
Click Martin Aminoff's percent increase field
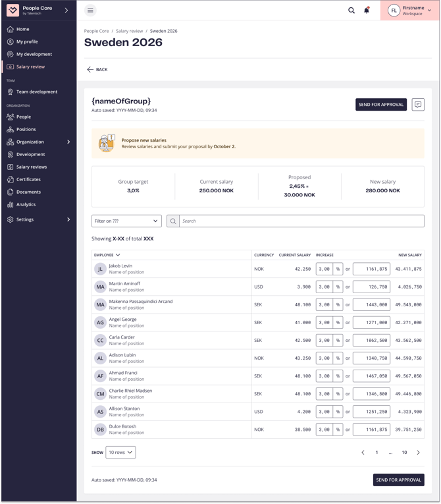coord(324,287)
